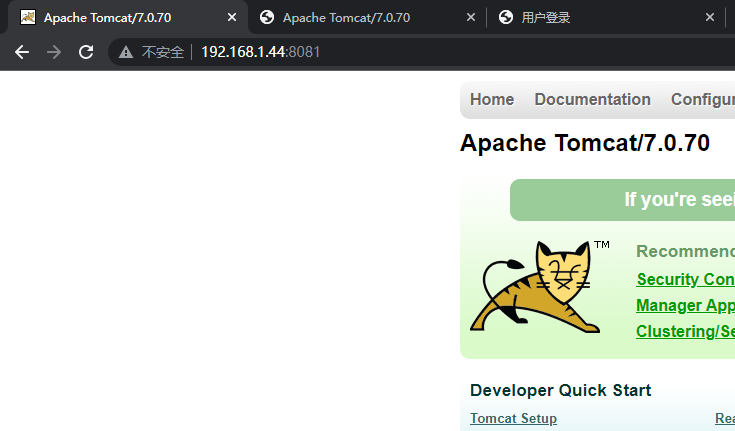The width and height of the screenshot is (735, 431).
Task: Click the Tomcat cat logo image
Action: pyautogui.click(x=540, y=287)
